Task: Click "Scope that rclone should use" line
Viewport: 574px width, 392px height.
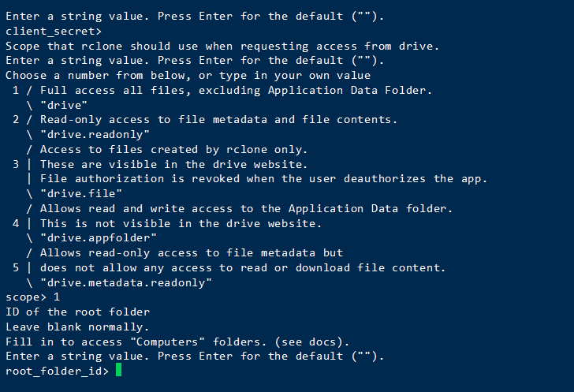Action: pos(222,46)
